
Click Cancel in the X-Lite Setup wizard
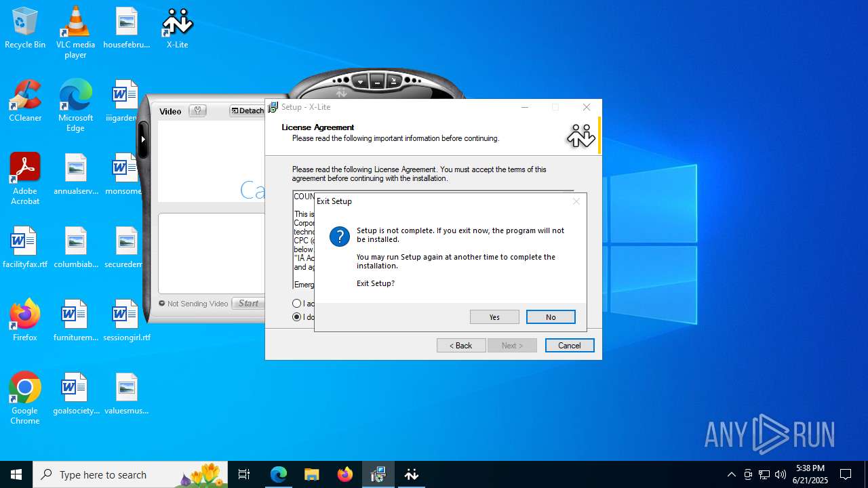coord(570,346)
